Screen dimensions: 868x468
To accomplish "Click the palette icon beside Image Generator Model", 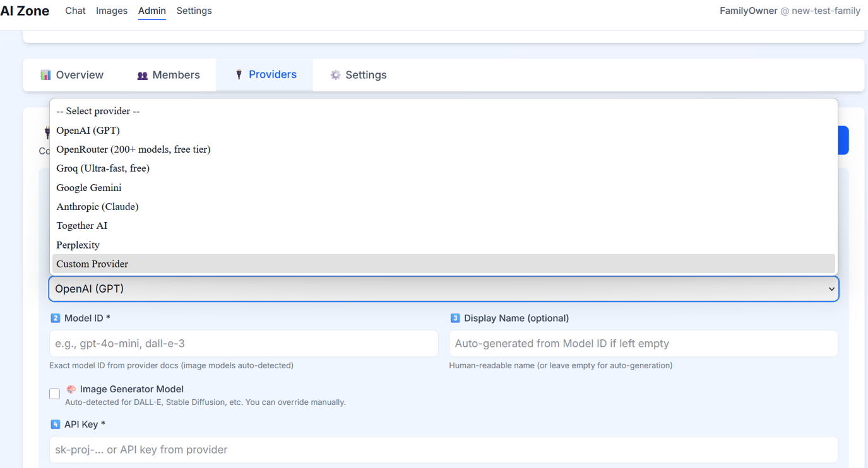I will 71,389.
